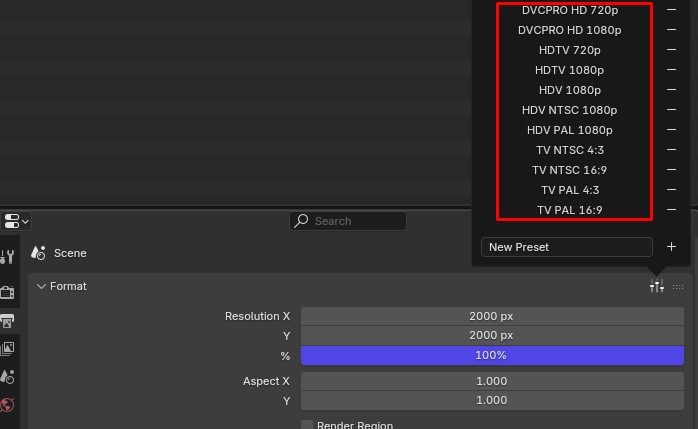Remove the TV PAL 16:9 preset
The height and width of the screenshot is (429, 698).
pos(671,210)
